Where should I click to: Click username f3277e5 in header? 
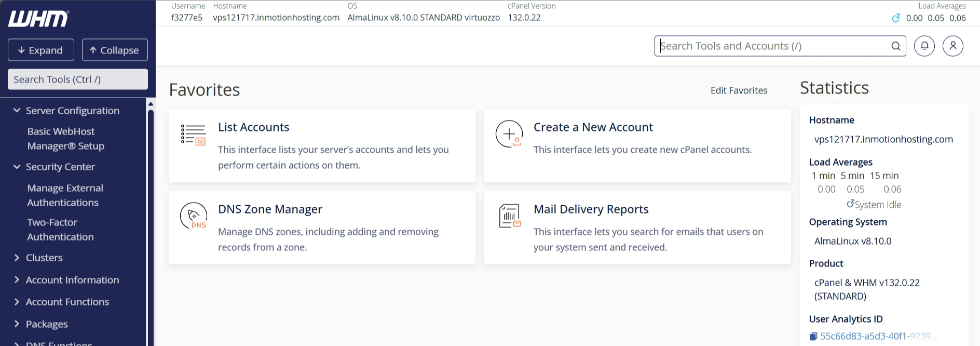point(187,18)
